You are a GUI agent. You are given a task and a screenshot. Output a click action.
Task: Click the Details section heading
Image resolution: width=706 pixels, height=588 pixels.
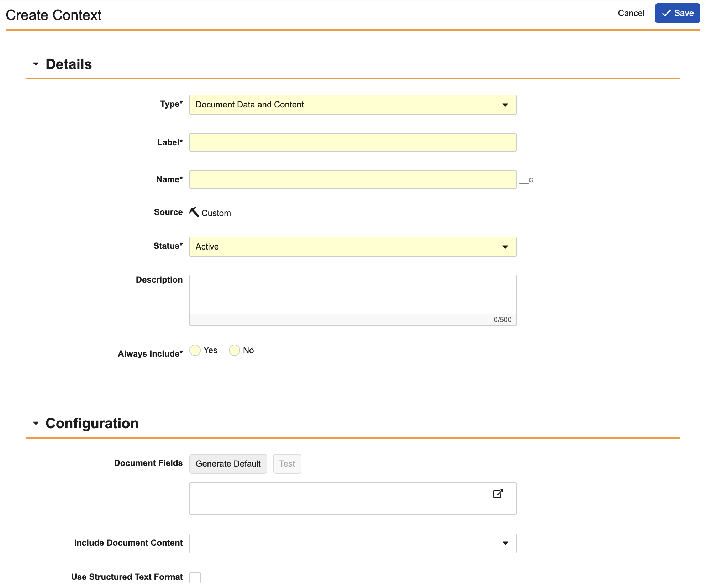[x=69, y=64]
